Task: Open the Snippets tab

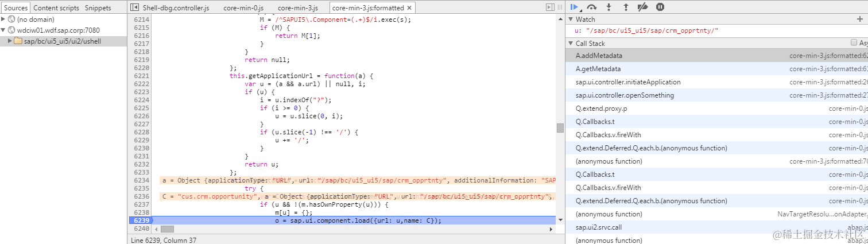Action: [98, 8]
